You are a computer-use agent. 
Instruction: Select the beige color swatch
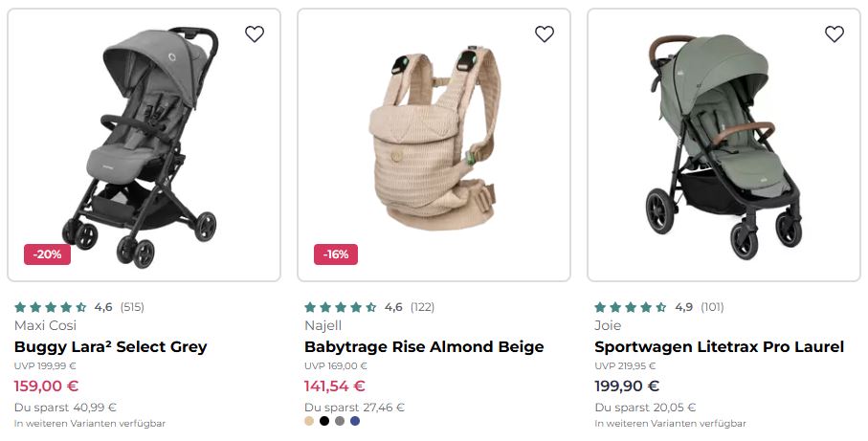[x=309, y=421]
